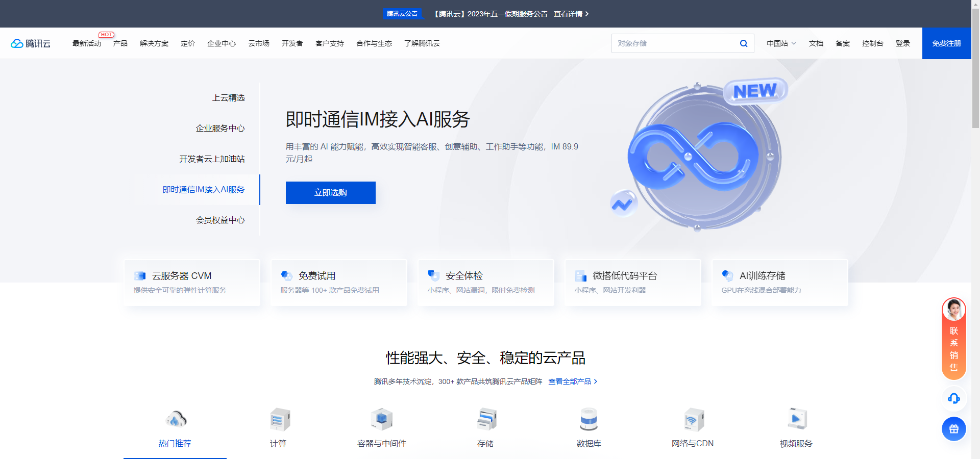This screenshot has height=459, width=980.
Task: Click 查看详情 in the announcement bar
Action: pos(568,14)
